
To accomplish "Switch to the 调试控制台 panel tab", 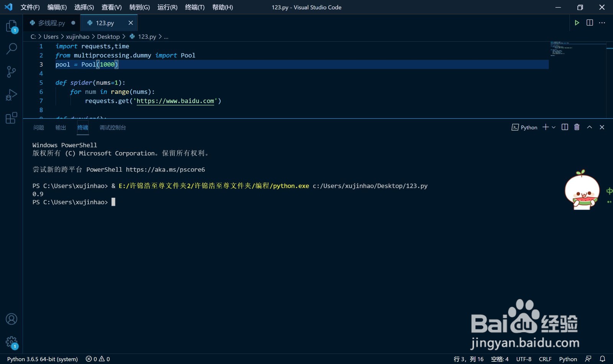I will [112, 128].
